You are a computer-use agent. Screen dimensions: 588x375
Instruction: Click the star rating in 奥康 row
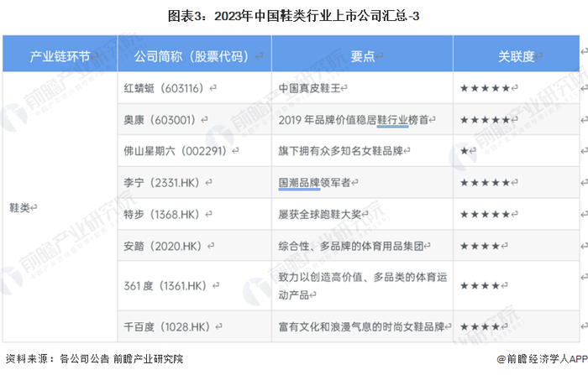point(485,120)
